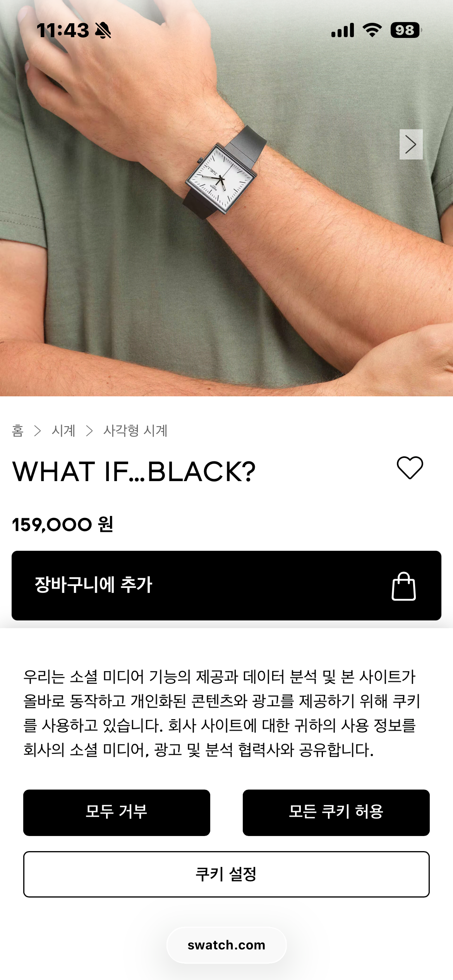Tap the cellular signal bars
This screenshot has height=980, width=453.
[x=343, y=30]
